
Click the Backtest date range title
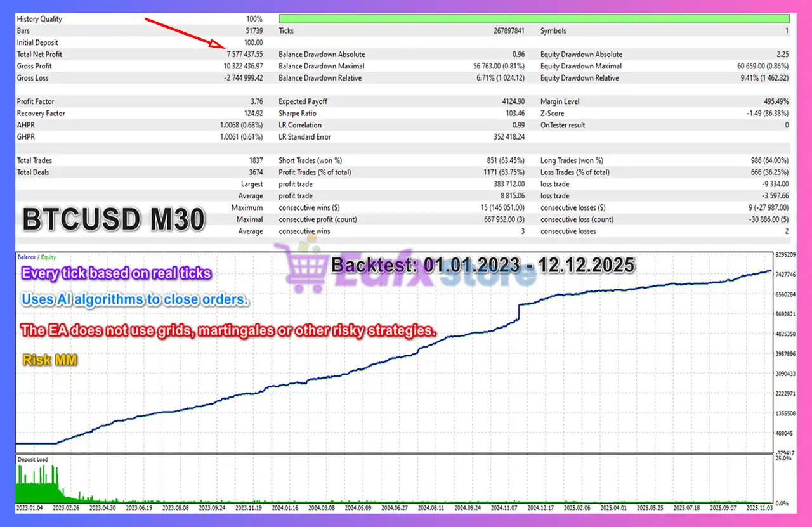(x=482, y=264)
